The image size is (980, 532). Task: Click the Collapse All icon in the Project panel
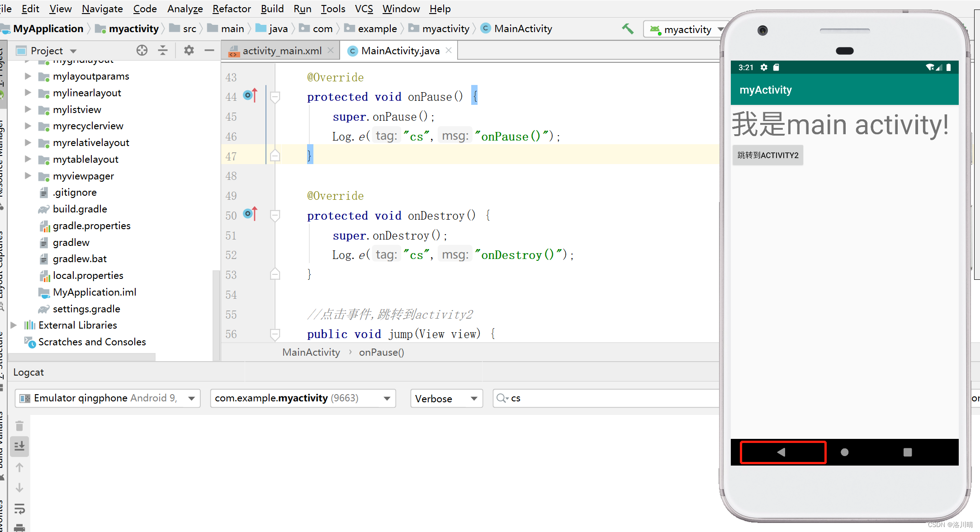click(x=163, y=50)
